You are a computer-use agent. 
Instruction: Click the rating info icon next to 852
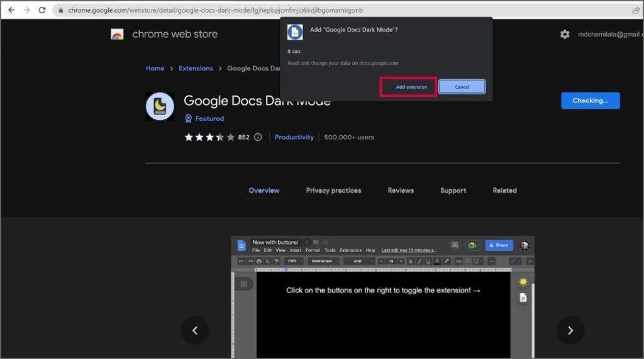pos(258,137)
